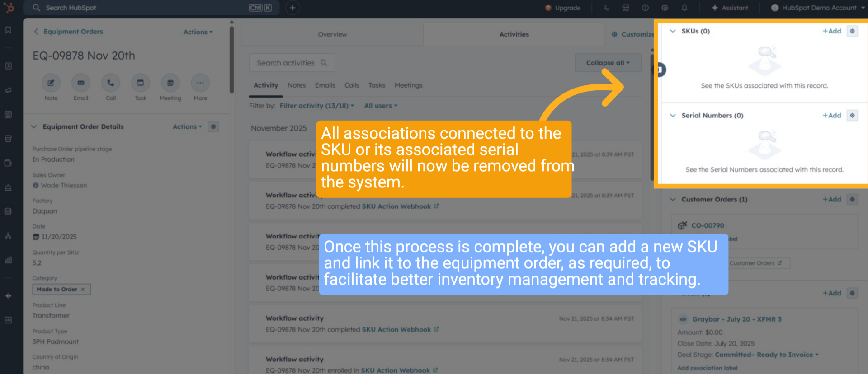Viewport: 868px width, 374px height.
Task: Log a Call with the Call icon
Action: coord(111,83)
